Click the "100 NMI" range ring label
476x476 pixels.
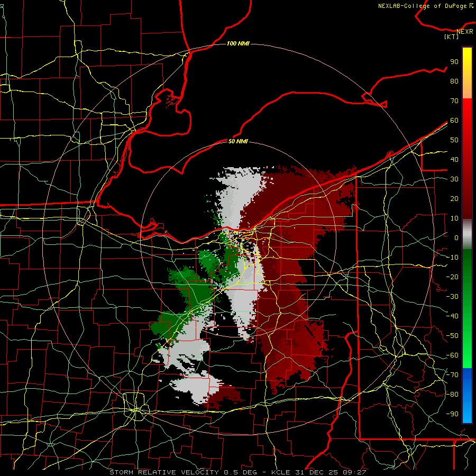[x=238, y=43]
